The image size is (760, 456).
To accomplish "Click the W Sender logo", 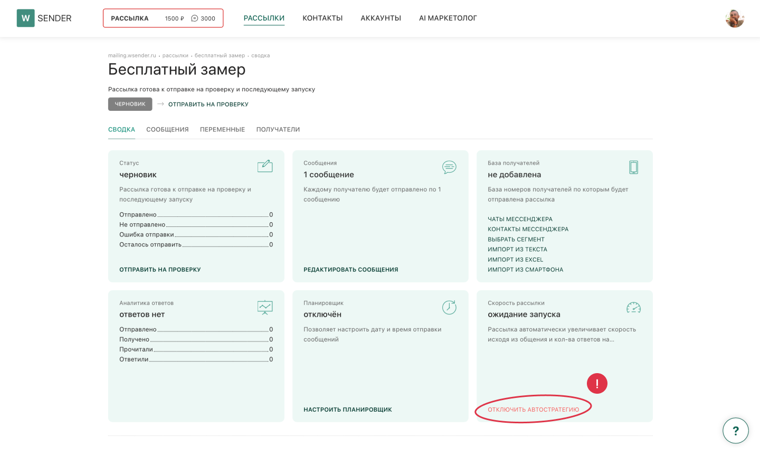I will [44, 18].
